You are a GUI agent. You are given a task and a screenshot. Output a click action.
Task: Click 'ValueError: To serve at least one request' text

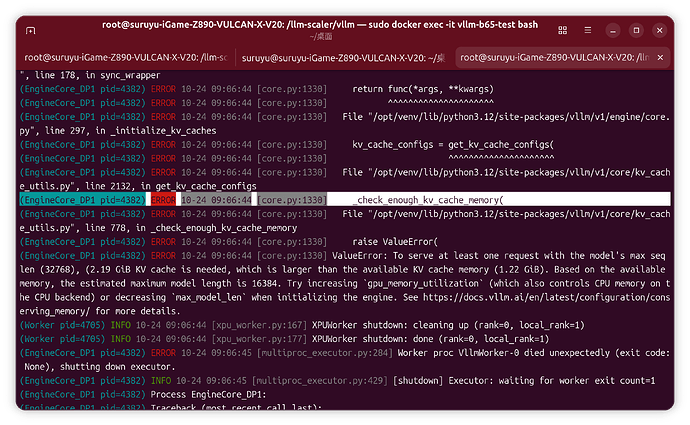pyautogui.click(x=436, y=256)
